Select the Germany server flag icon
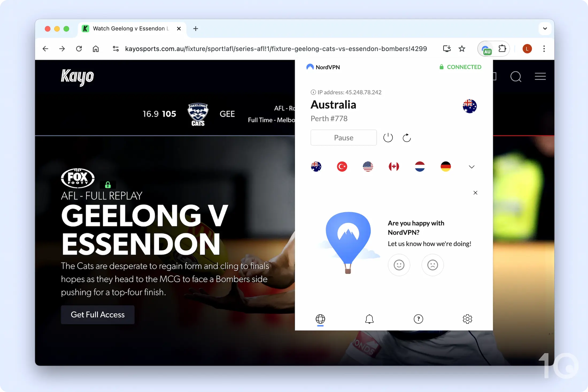Viewport: 588px width, 392px height. pos(446,166)
